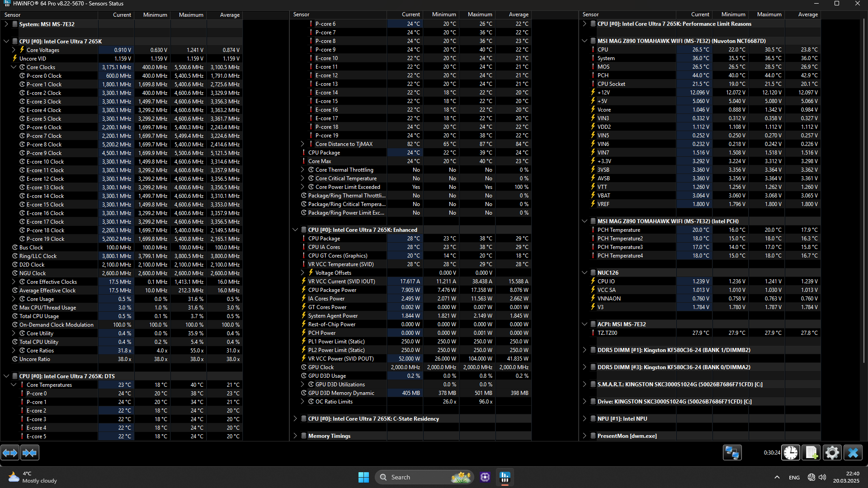Expand the Core Voltages group
The height and width of the screenshot is (488, 868).
(x=14, y=50)
